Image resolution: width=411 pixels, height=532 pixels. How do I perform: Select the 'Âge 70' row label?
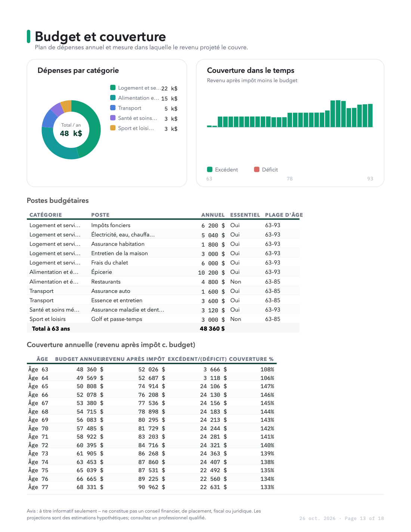click(x=38, y=429)
